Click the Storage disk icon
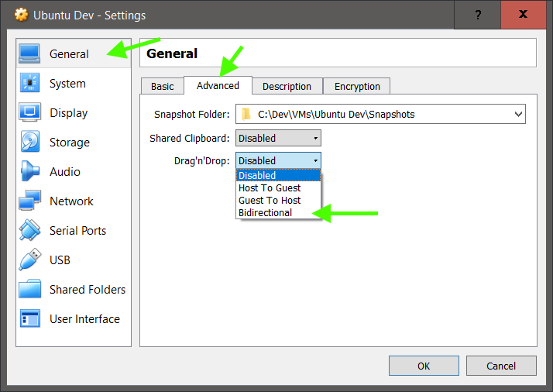The width and height of the screenshot is (553, 392). tap(30, 142)
